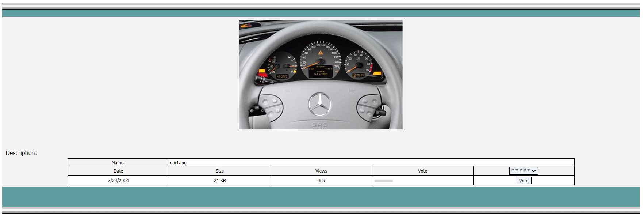Screen dimensions: 644x219
Task: Click the Vote column header
Action: (422, 171)
